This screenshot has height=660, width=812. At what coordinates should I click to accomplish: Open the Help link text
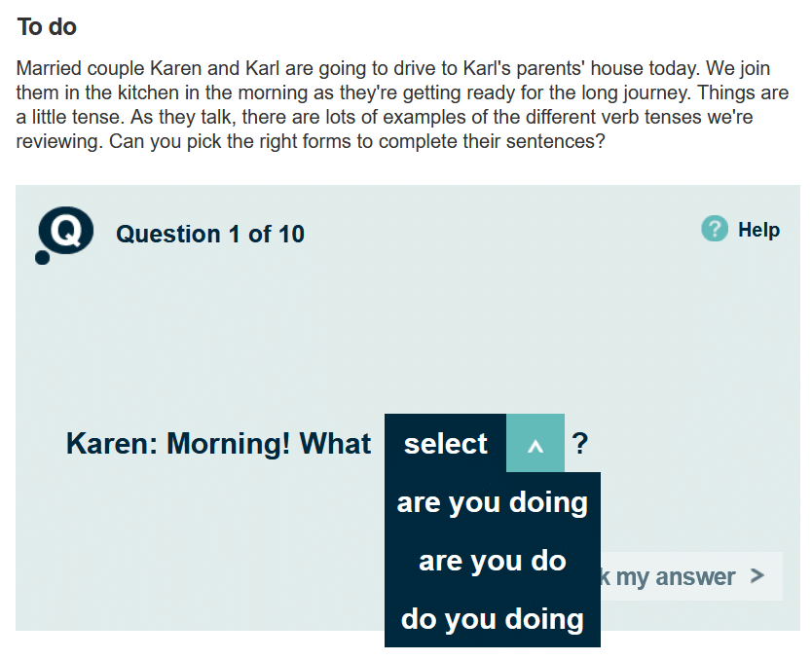tap(758, 230)
